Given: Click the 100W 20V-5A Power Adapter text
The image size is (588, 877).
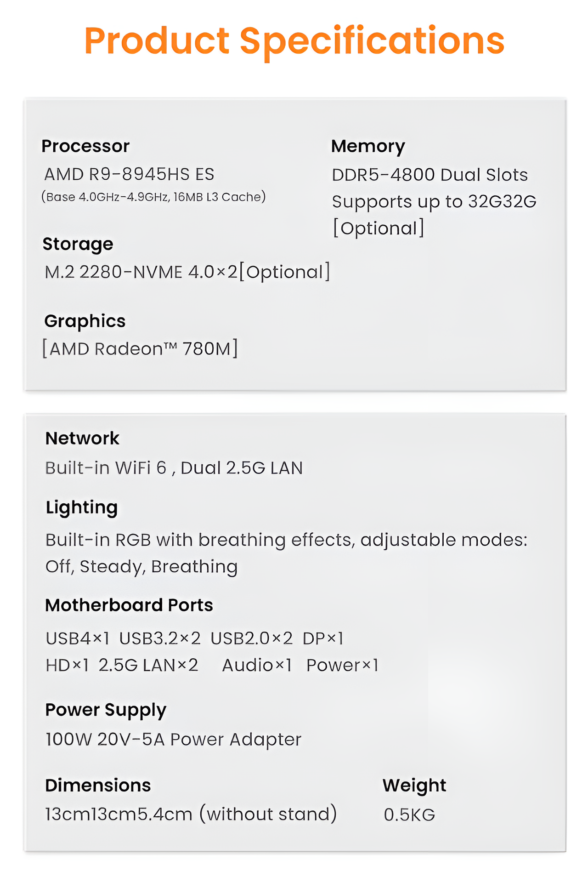Looking at the screenshot, I should click(x=173, y=740).
